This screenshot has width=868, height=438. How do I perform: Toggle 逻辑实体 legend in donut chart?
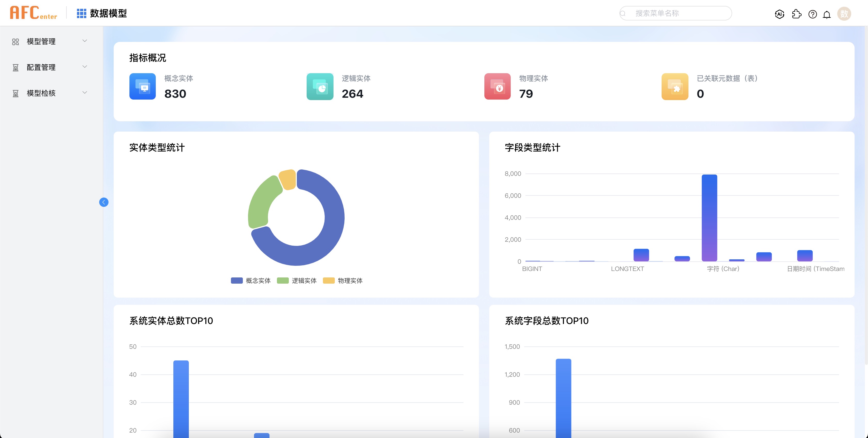pos(297,281)
